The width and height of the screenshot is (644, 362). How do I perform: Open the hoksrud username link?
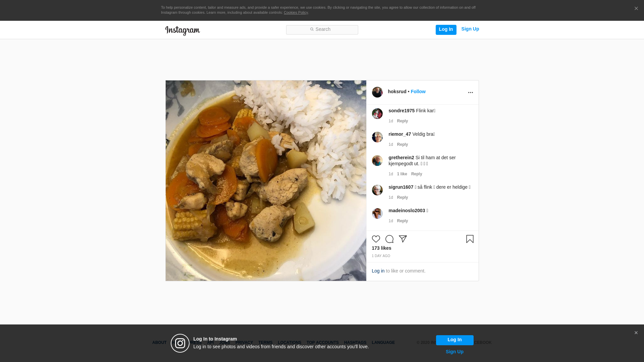tap(397, 92)
